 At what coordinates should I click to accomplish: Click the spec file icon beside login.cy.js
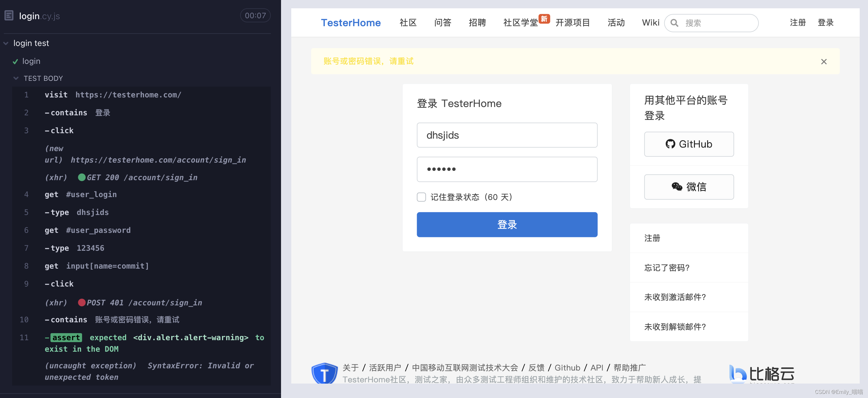coord(9,15)
